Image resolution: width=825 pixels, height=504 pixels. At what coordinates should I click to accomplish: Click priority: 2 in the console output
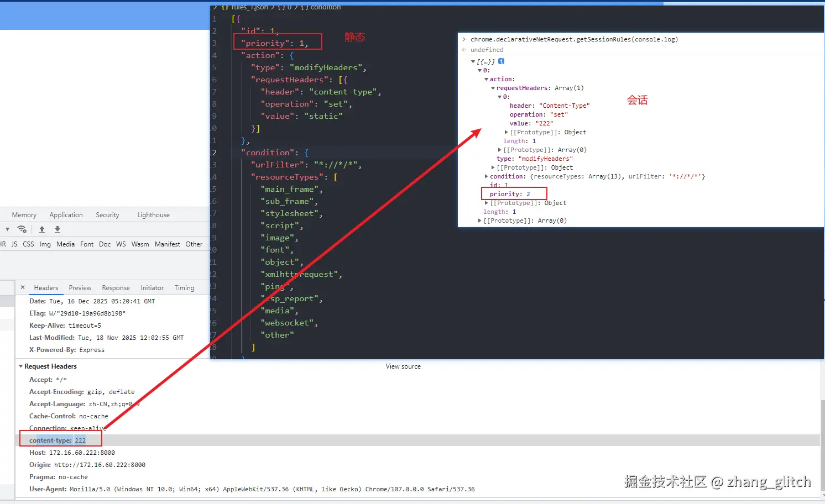(x=510, y=194)
